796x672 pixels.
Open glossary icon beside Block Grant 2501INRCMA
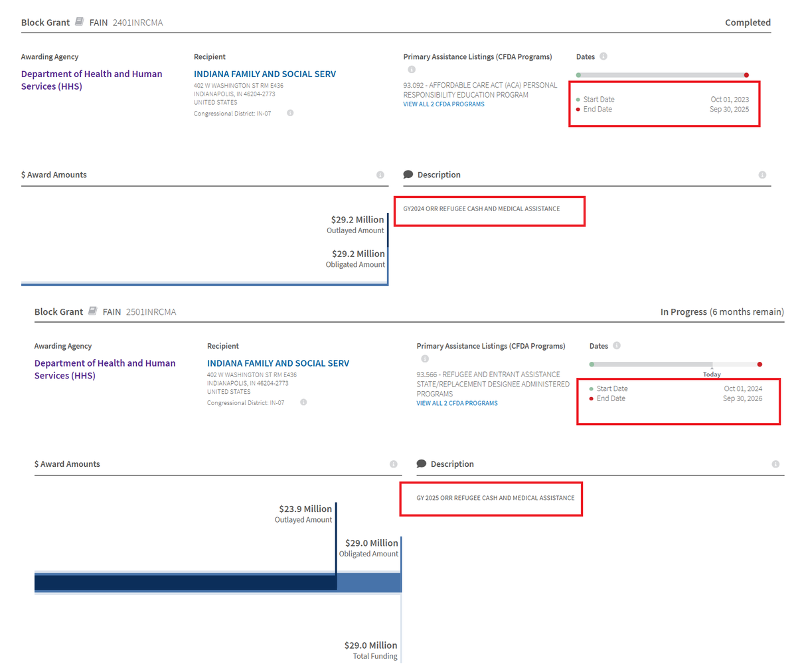[92, 311]
